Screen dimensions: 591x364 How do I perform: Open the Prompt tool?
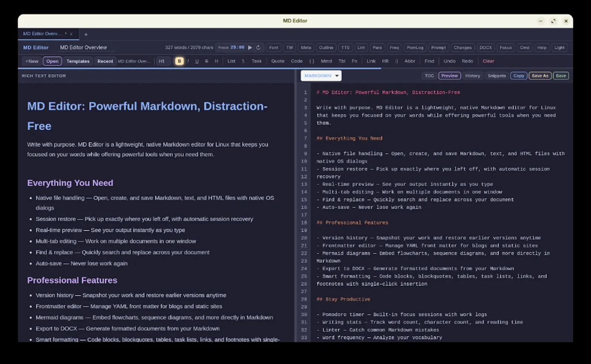438,48
